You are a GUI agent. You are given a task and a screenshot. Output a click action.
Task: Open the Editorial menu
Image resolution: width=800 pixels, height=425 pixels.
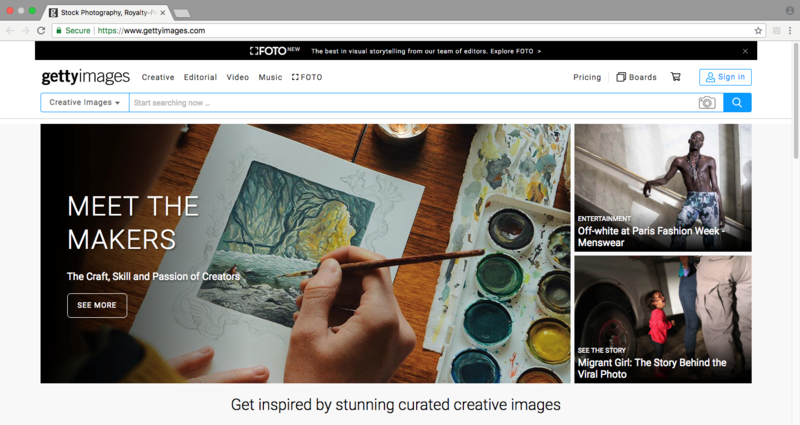[200, 77]
